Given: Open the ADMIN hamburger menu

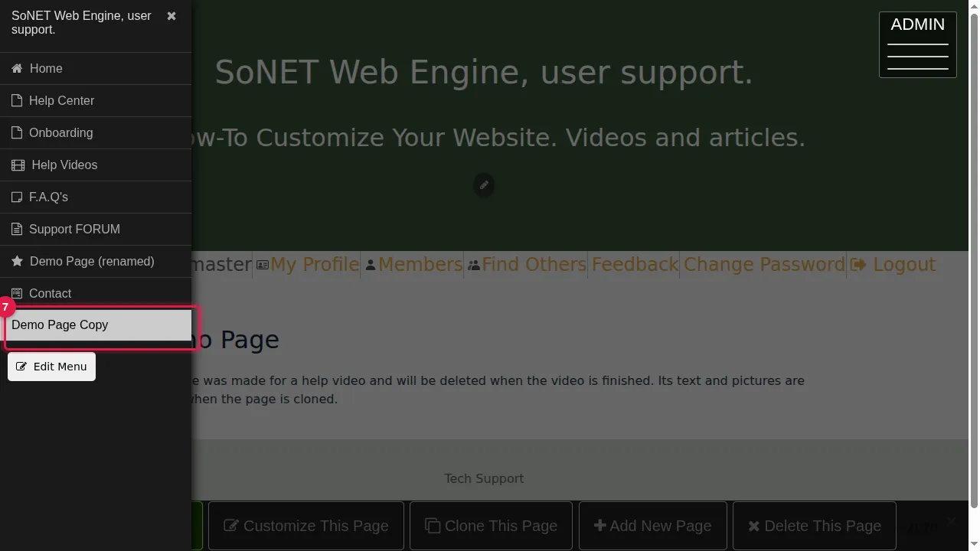Looking at the screenshot, I should [918, 44].
